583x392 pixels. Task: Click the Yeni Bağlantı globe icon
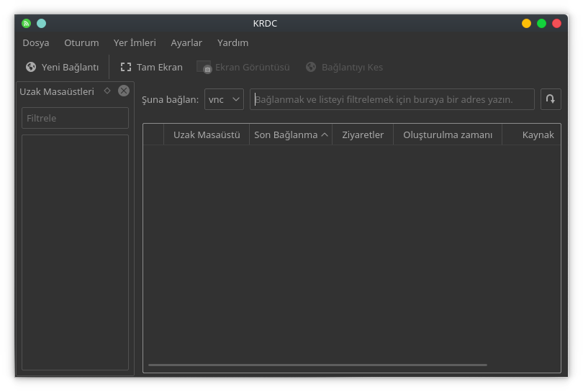pyautogui.click(x=31, y=67)
